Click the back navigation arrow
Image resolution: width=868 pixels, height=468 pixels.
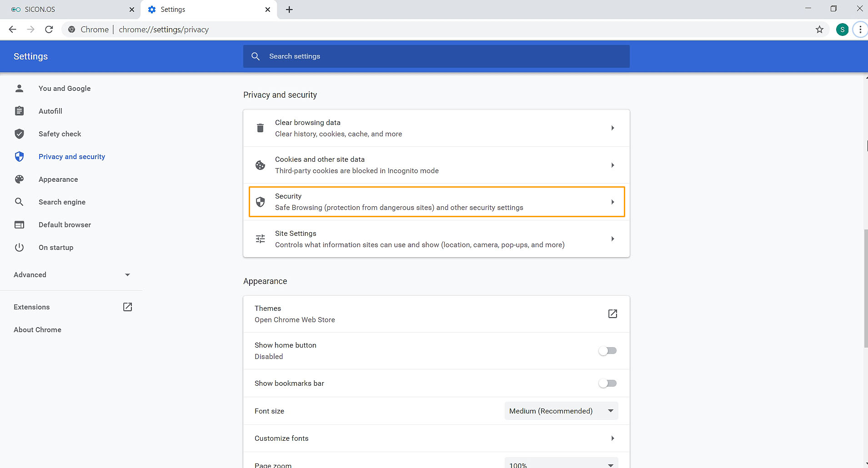click(13, 30)
